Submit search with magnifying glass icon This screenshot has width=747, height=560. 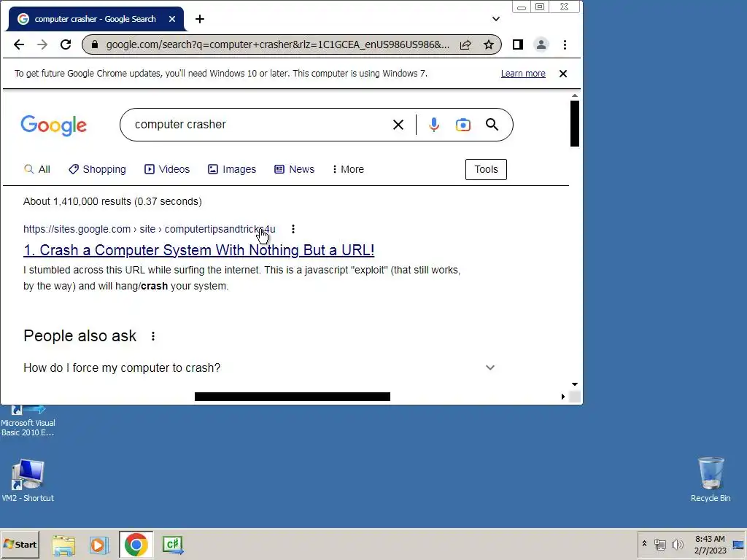click(492, 125)
